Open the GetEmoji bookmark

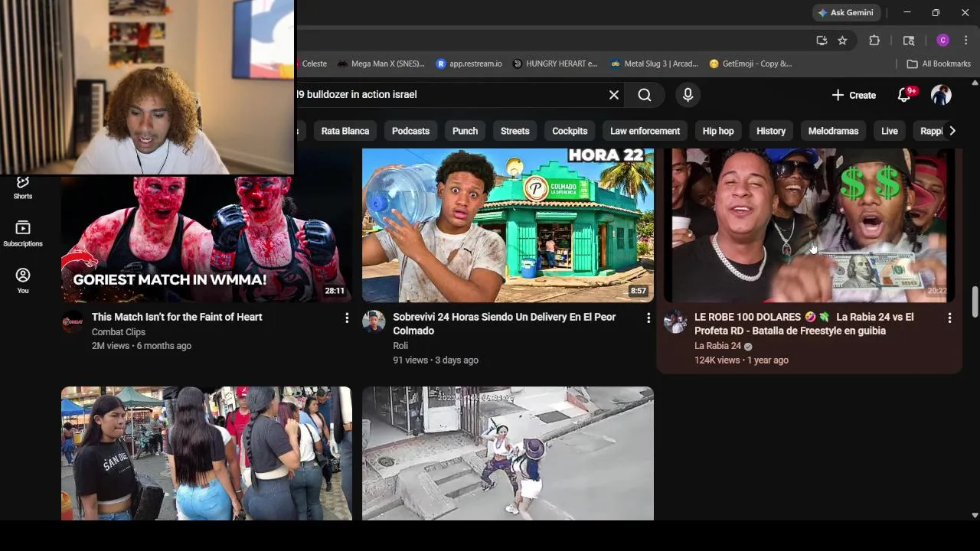[750, 64]
